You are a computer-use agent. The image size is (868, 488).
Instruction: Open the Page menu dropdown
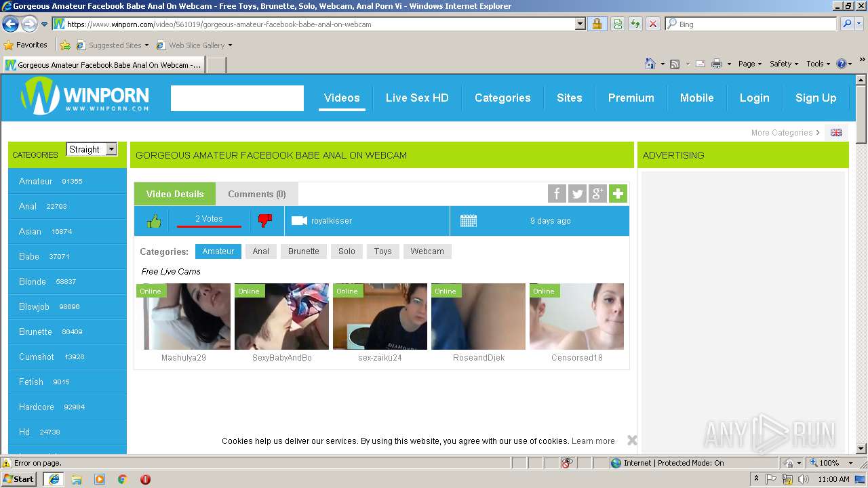[750, 64]
